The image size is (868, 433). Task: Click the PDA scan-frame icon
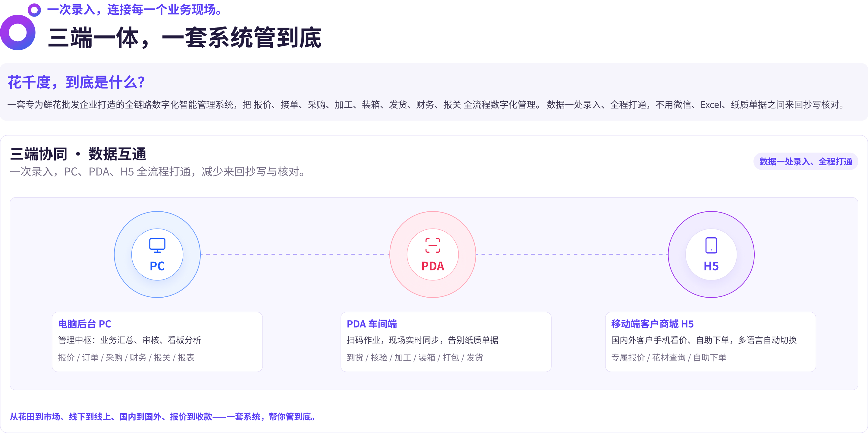coord(433,245)
